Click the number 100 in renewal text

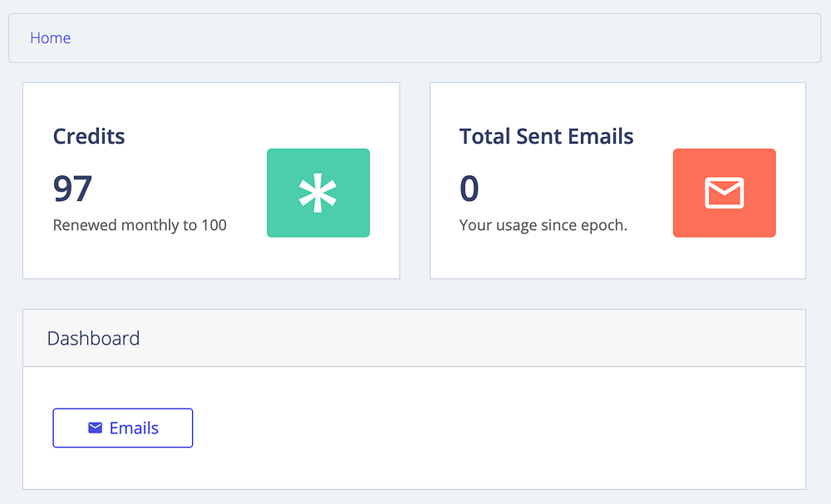(x=214, y=225)
